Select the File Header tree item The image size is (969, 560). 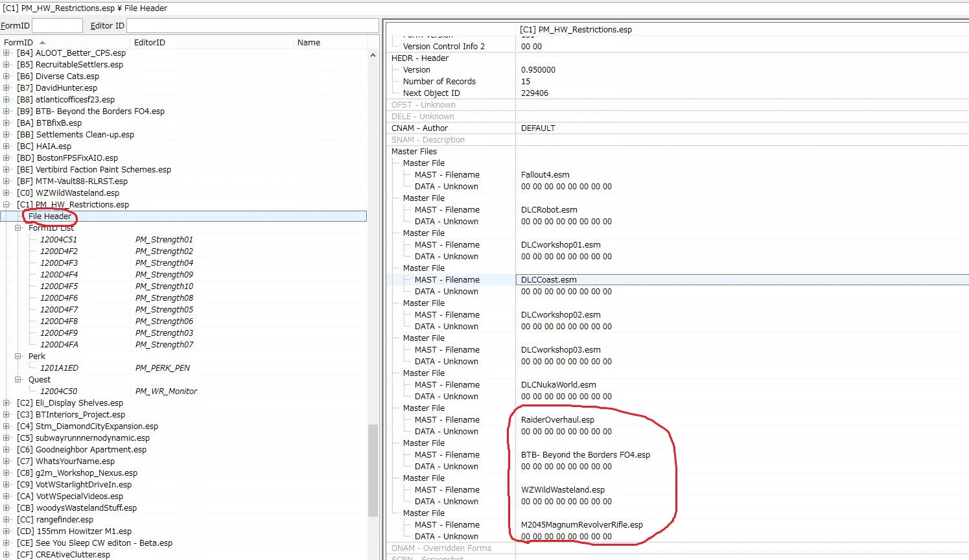[50, 216]
